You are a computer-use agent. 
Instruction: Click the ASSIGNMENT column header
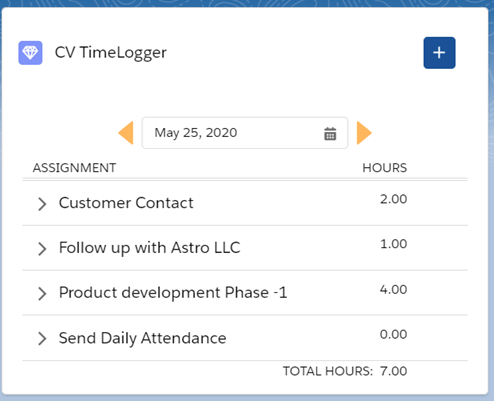[x=74, y=168]
